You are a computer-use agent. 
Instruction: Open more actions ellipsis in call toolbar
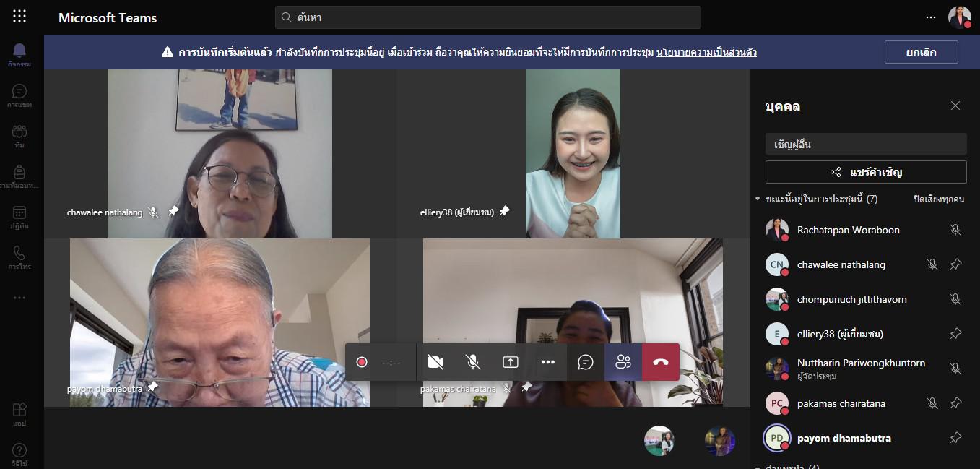pos(548,362)
